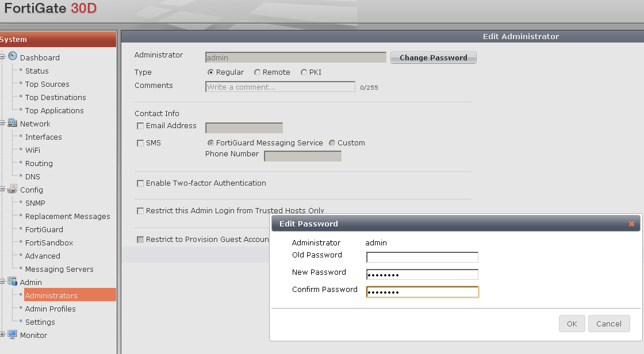This screenshot has width=644, height=354.
Task: Open FortiSandbox under Config
Action: tap(49, 243)
